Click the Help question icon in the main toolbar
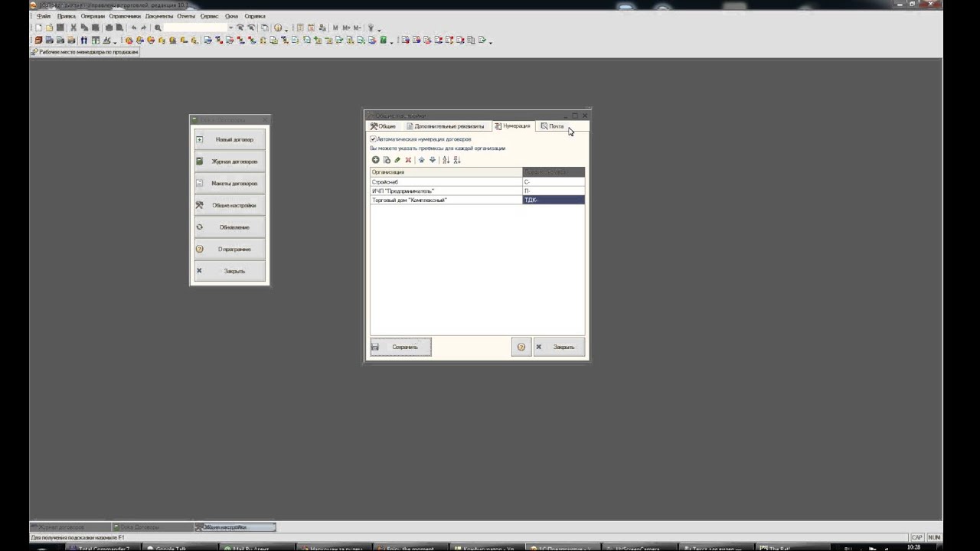Image resolution: width=980 pixels, height=551 pixels. [278, 28]
